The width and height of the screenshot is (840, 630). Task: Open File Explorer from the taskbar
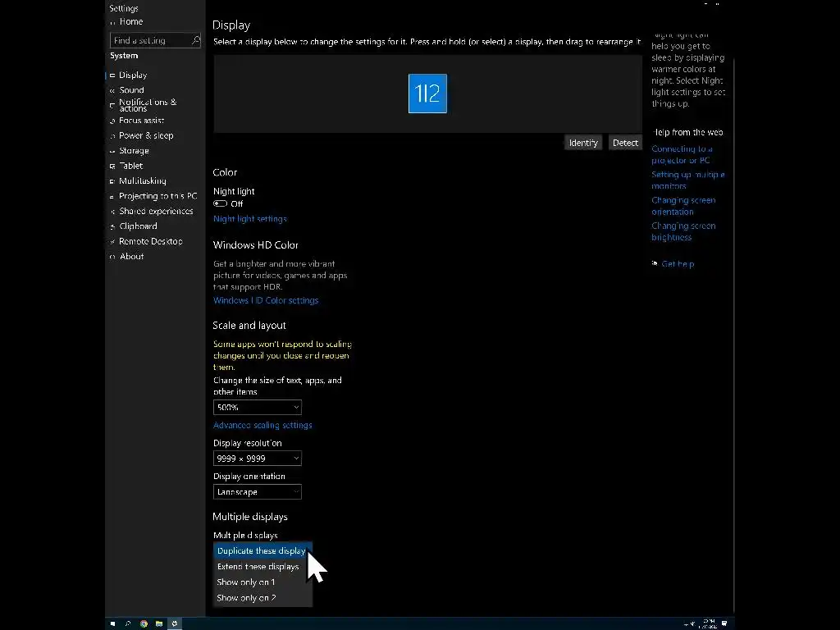click(x=159, y=623)
